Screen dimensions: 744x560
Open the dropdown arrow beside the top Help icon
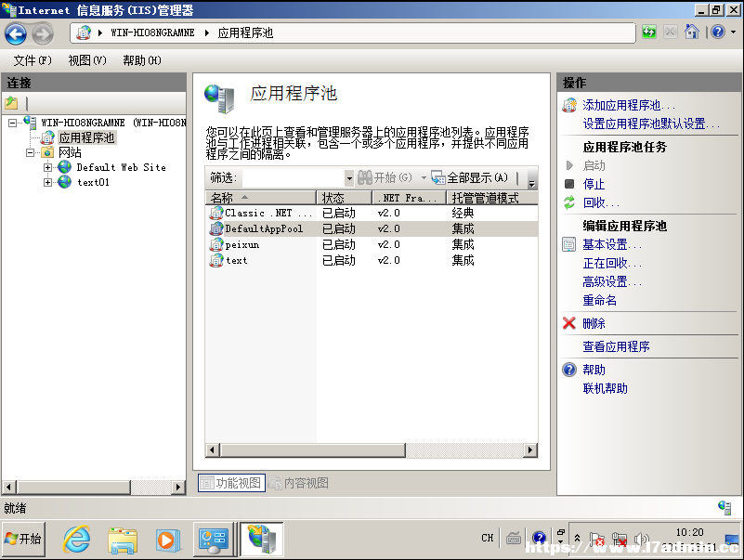(x=733, y=33)
